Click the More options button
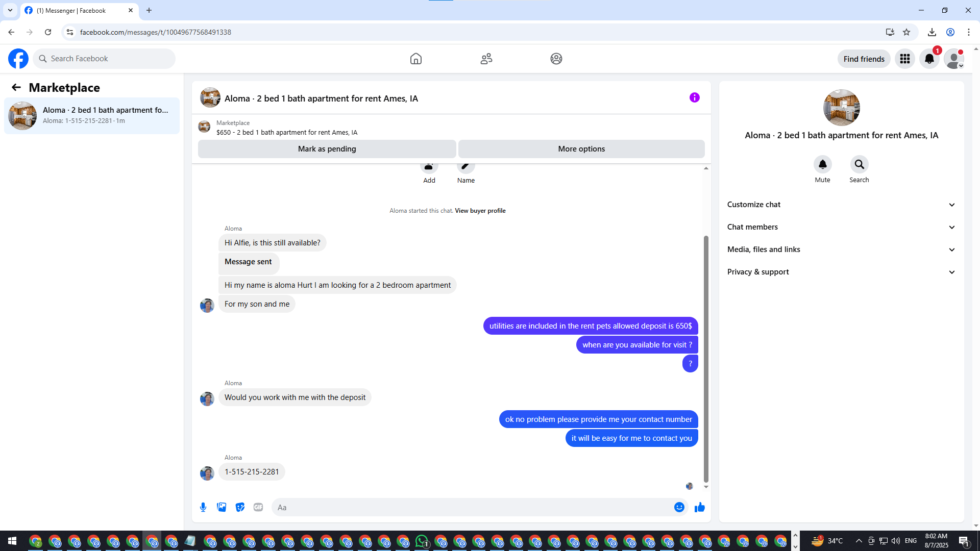 pyautogui.click(x=581, y=149)
